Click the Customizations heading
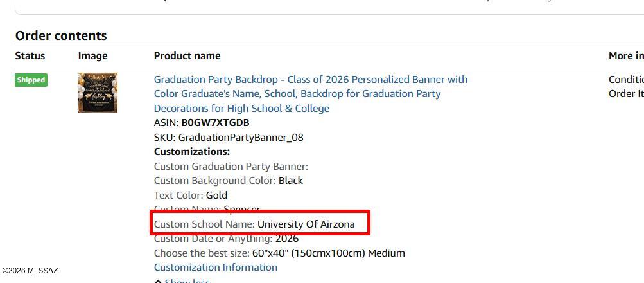The width and height of the screenshot is (644, 283). 192,152
